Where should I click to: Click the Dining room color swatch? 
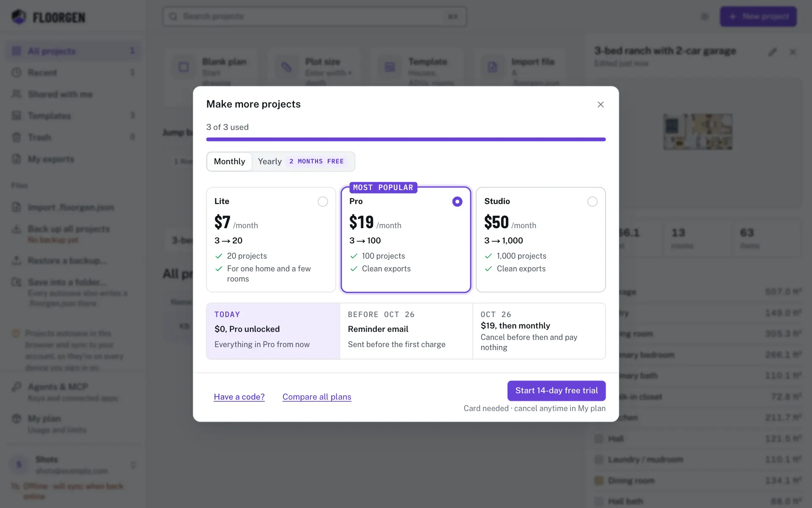click(599, 480)
